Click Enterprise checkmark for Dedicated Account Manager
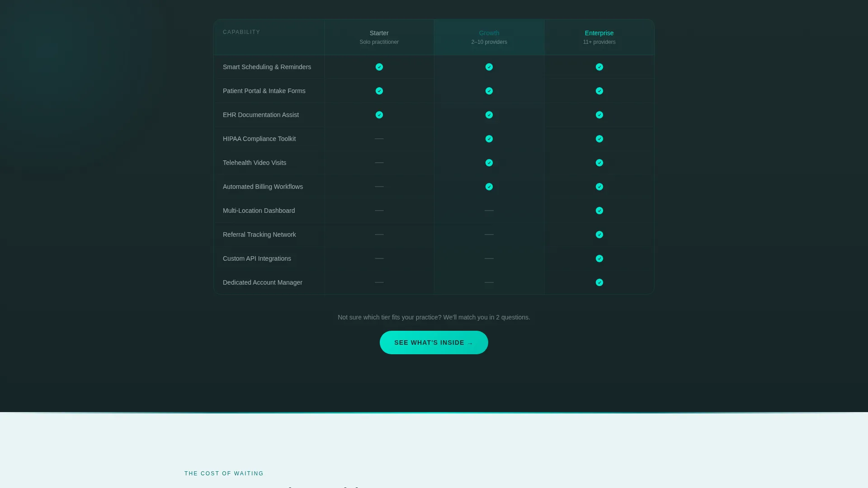 [x=599, y=282]
